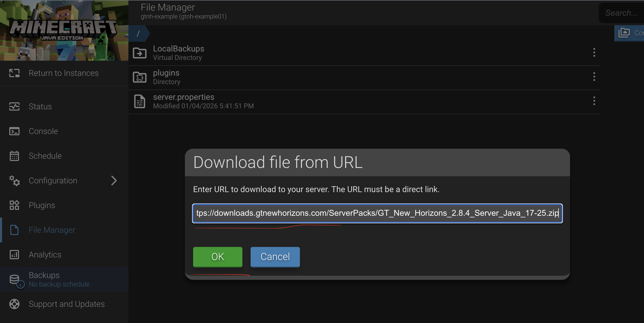Image resolution: width=644 pixels, height=323 pixels.
Task: Click the Support and Updates lifebuoy icon
Action: (x=14, y=304)
